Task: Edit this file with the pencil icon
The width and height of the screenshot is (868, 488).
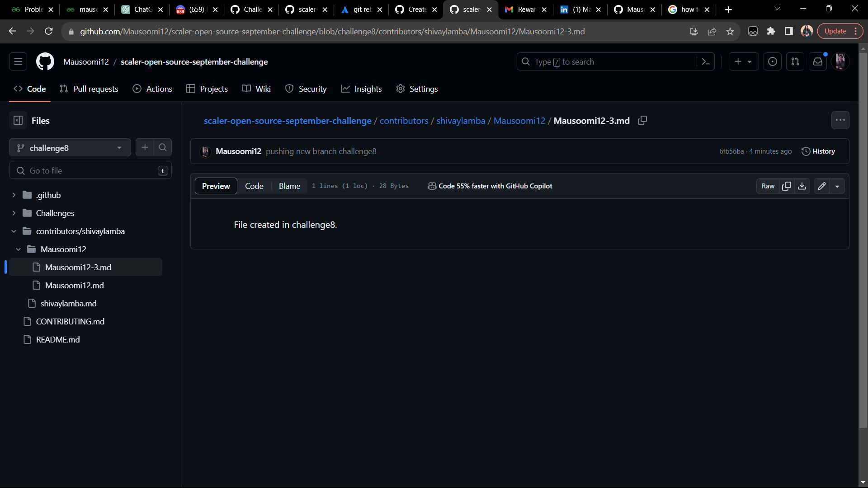Action: [x=822, y=186]
